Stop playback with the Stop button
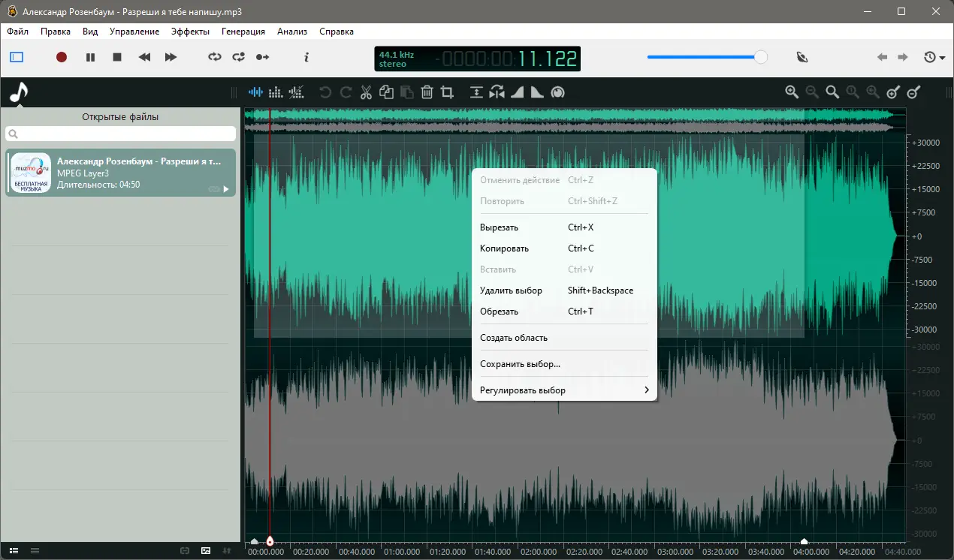Screen dimensions: 954x560 pos(117,57)
